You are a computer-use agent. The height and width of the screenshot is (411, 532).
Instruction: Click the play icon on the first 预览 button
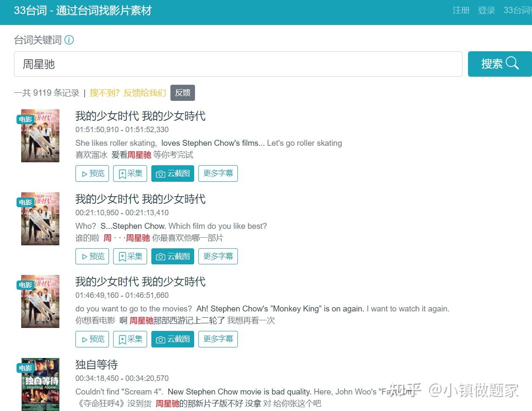(84, 173)
